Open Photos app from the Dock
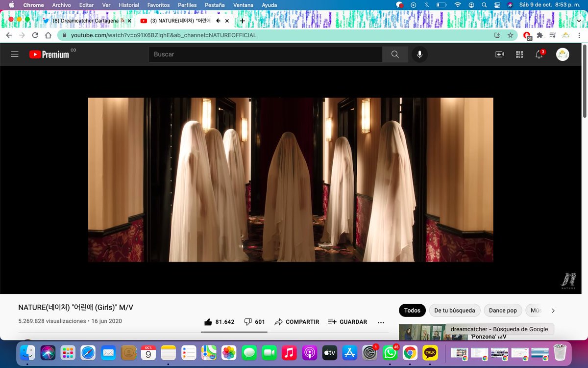This screenshot has width=588, height=368. (x=229, y=352)
